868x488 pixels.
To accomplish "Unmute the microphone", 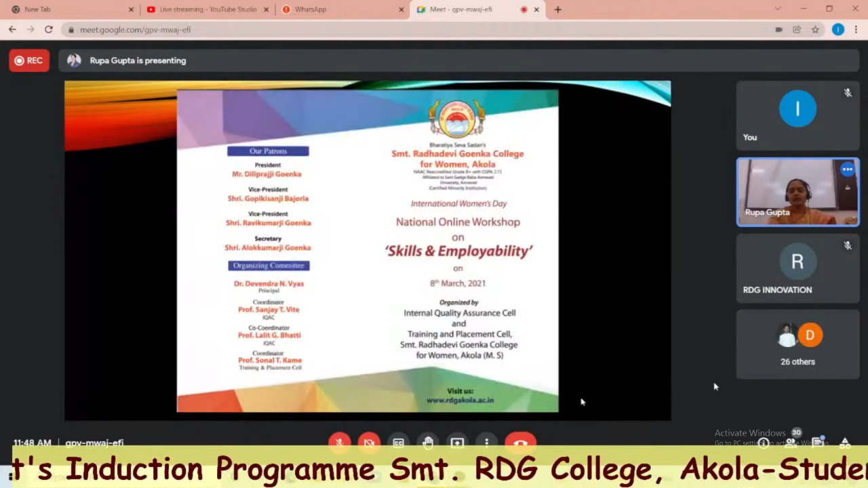I will click(340, 443).
